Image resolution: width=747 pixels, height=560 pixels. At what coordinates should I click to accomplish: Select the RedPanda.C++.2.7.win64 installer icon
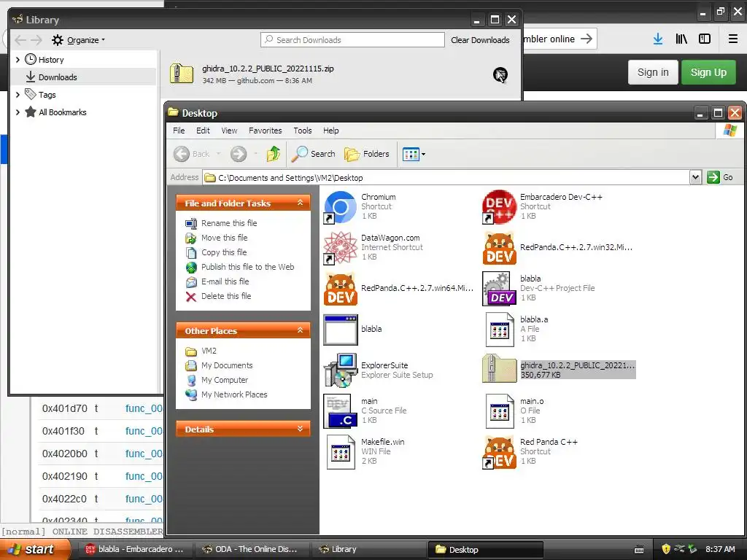click(x=340, y=289)
